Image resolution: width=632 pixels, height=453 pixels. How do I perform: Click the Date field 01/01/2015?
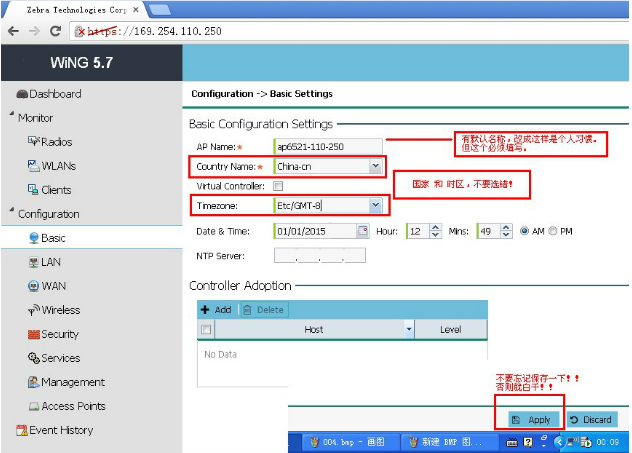tap(315, 231)
